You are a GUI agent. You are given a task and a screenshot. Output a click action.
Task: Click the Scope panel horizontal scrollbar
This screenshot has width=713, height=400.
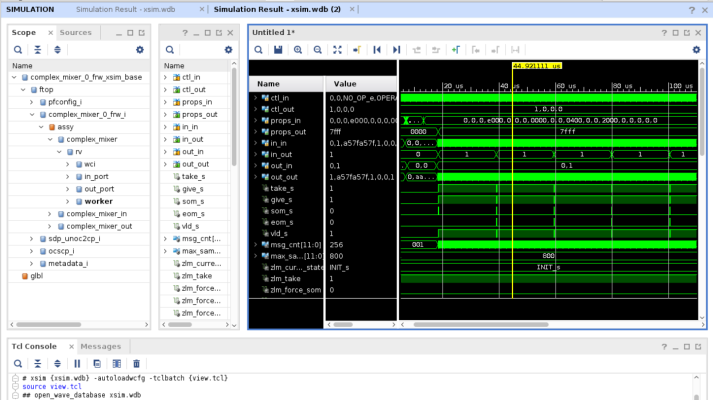[49, 325]
